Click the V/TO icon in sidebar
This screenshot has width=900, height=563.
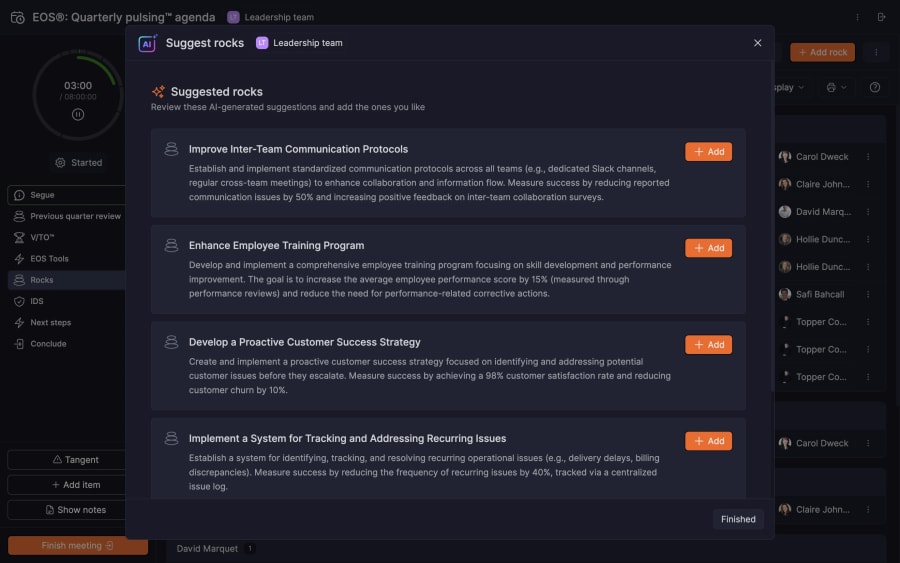point(19,237)
